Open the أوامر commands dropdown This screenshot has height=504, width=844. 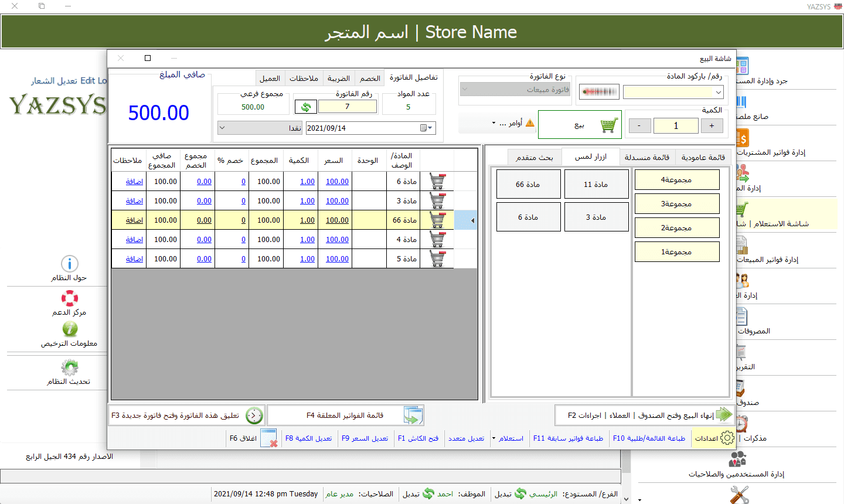[494, 123]
